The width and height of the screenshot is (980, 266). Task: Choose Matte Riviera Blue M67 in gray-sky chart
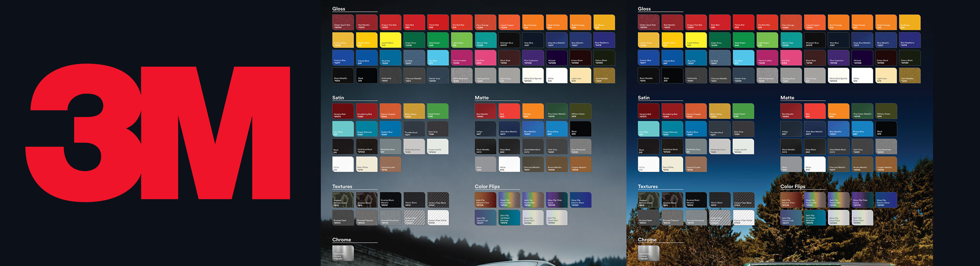557,129
